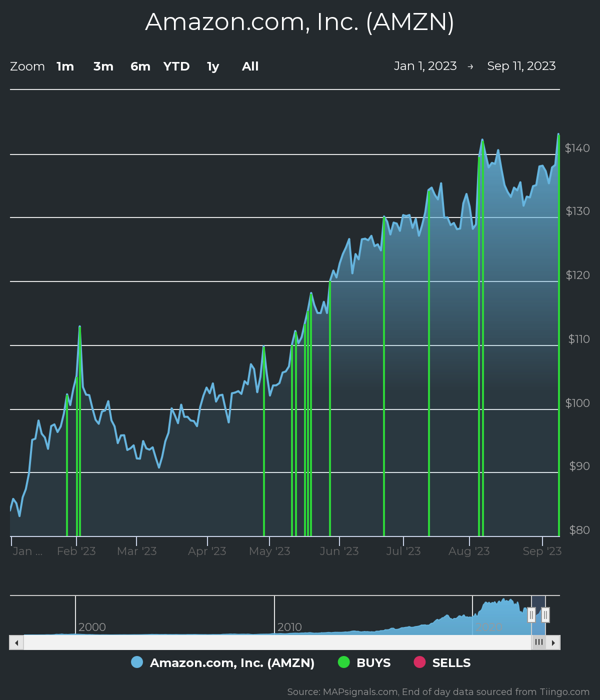Edit the Jan 1, 2023 start date

(425, 66)
